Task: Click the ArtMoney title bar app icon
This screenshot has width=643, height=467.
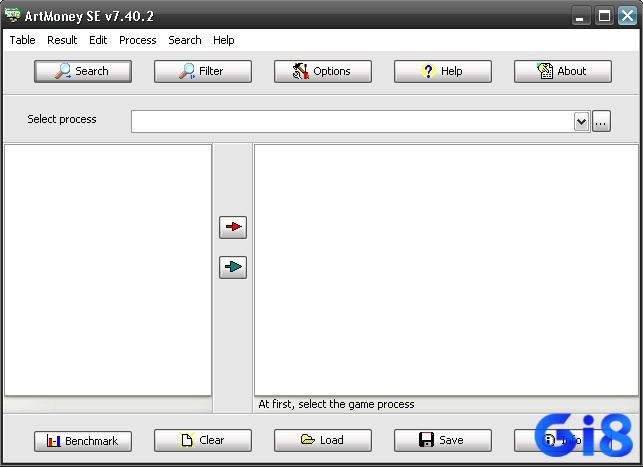Action: tap(13, 15)
